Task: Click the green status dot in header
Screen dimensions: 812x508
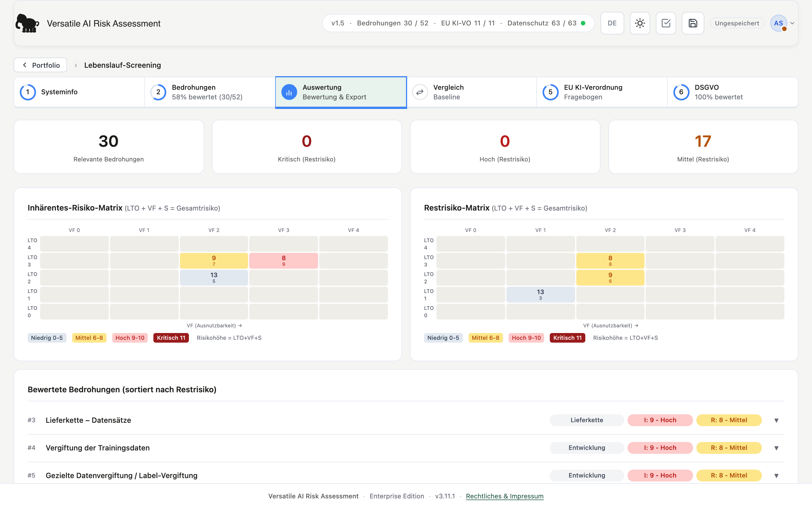Action: tap(583, 23)
